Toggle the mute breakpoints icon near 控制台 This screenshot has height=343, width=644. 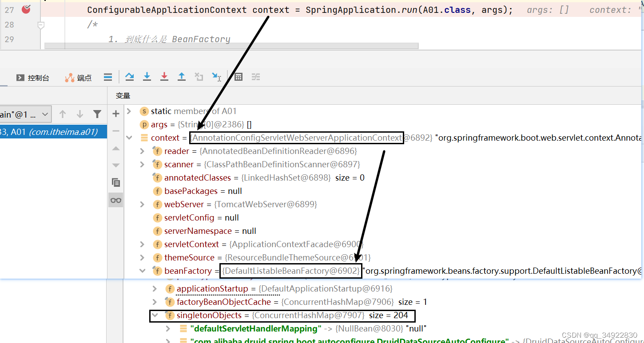[108, 76]
